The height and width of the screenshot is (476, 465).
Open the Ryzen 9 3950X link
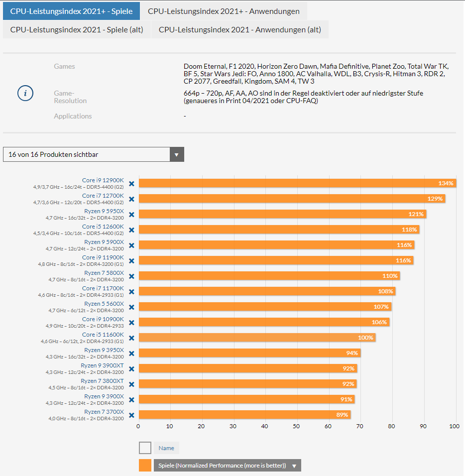(x=104, y=350)
